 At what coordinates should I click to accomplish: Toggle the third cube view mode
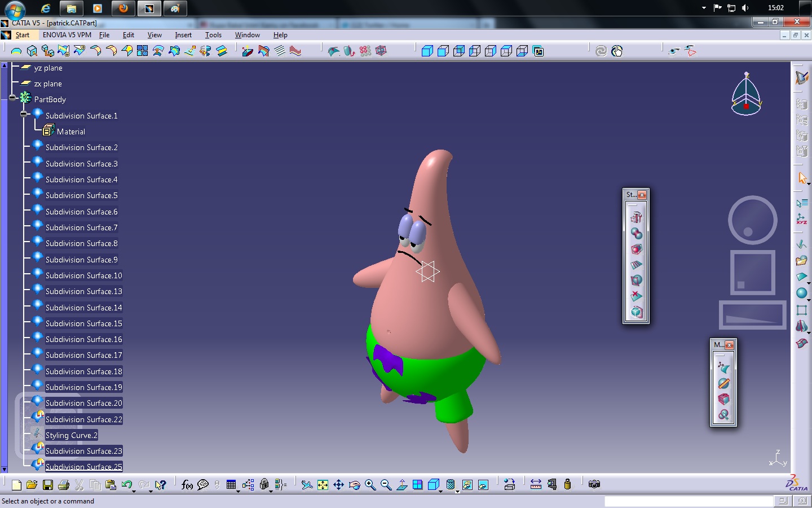point(459,51)
